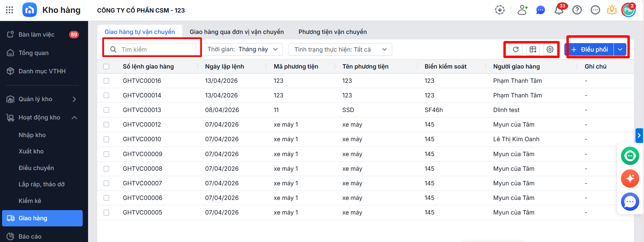Expand Tình trạng thực hiện status dropdown
Image resolution: width=644 pixels, height=242 pixels.
tap(340, 50)
